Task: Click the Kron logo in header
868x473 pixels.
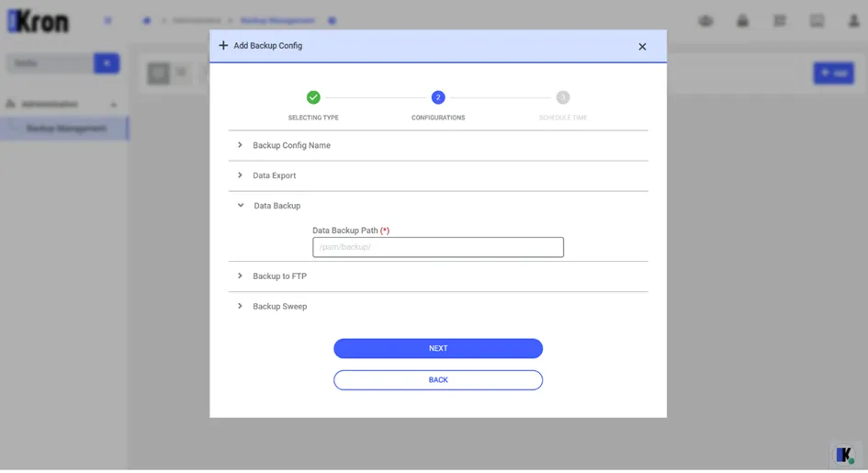Action: click(x=38, y=21)
